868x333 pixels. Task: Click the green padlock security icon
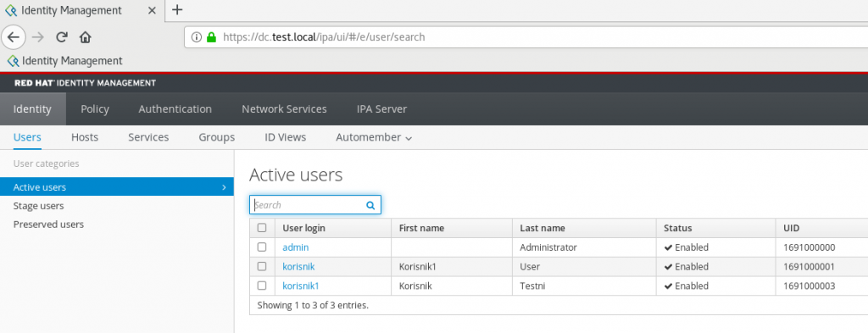(211, 37)
